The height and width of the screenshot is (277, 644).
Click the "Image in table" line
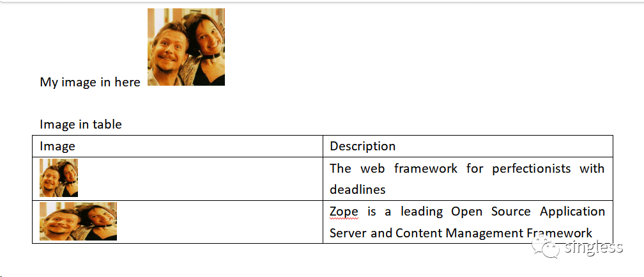point(80,124)
